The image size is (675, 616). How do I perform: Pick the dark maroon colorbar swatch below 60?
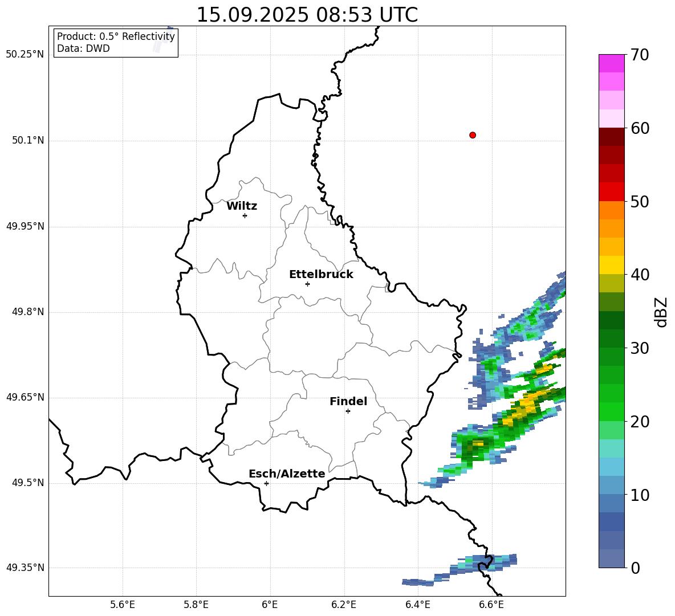click(612, 137)
